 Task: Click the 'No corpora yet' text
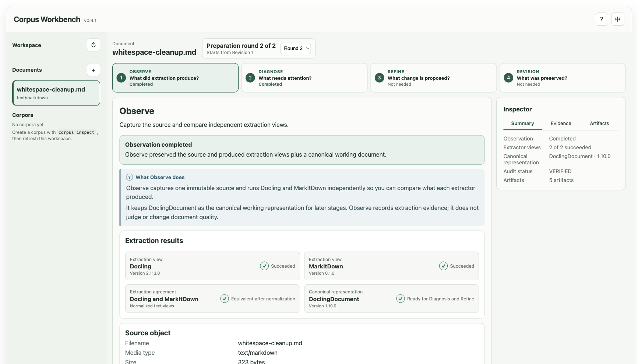pos(28,125)
